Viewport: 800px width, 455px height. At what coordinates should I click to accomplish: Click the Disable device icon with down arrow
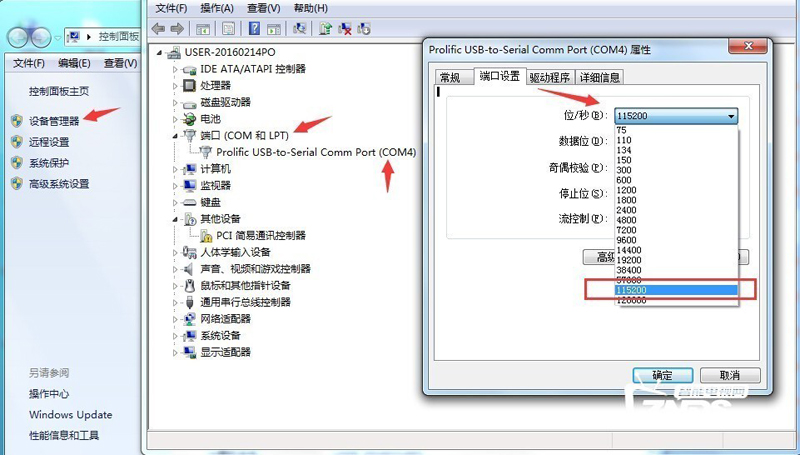click(364, 29)
